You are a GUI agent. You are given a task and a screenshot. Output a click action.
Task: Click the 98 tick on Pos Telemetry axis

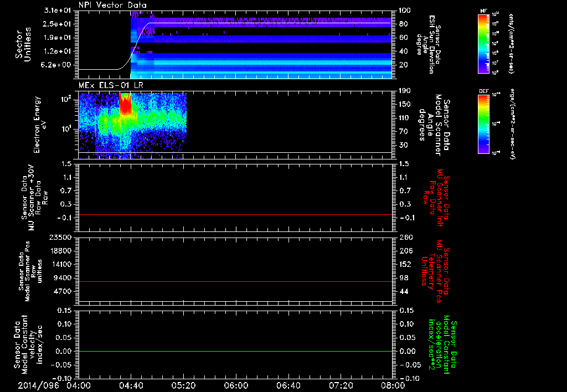click(404, 278)
